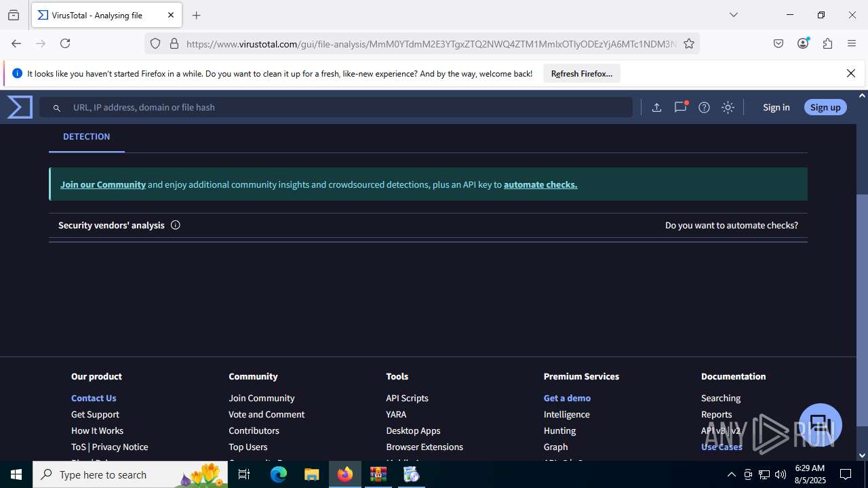Open the Contributors link
The width and height of the screenshot is (868, 488).
point(254,430)
